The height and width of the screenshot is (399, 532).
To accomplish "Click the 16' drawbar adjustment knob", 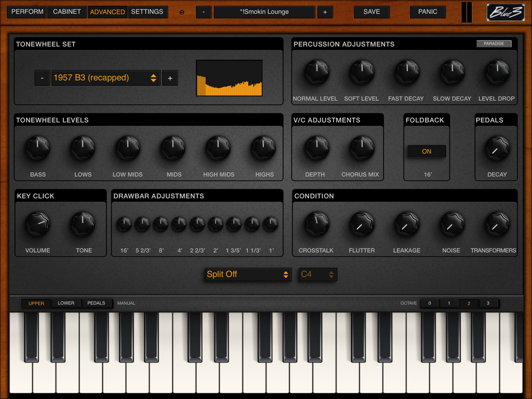I will point(124,225).
